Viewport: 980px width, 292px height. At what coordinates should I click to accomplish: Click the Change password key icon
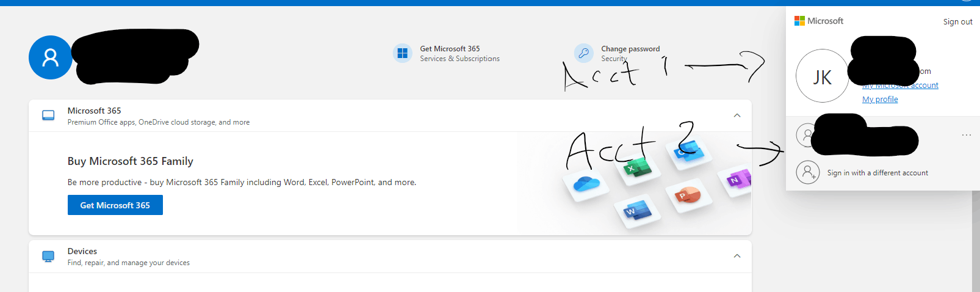click(583, 53)
